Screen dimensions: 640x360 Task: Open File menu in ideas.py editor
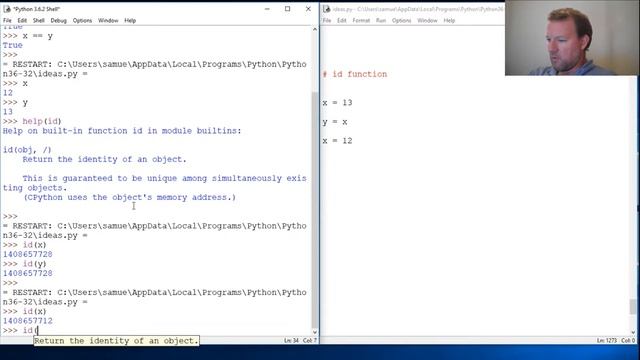click(327, 20)
